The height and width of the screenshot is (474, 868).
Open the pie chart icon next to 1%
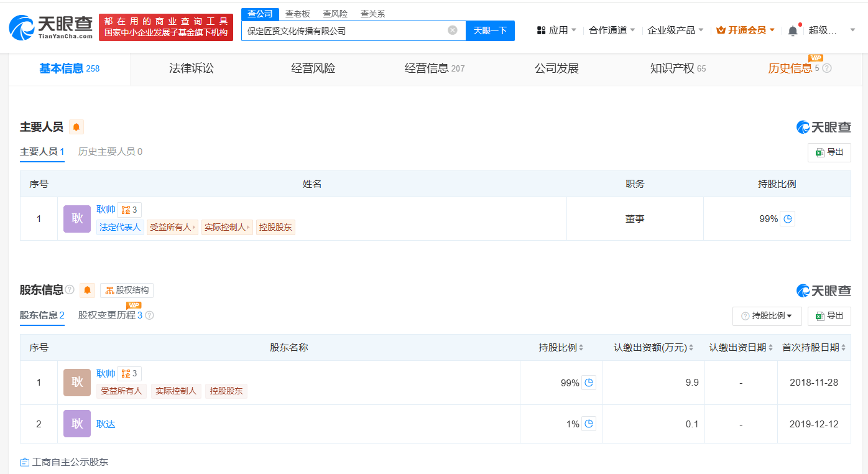pyautogui.click(x=589, y=424)
